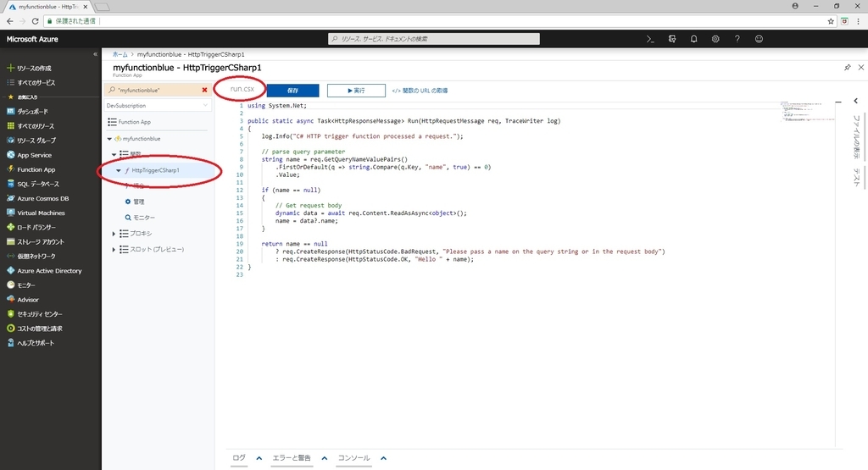Open the DevSubscription dropdown
Image resolution: width=868 pixels, height=470 pixels.
tap(157, 105)
